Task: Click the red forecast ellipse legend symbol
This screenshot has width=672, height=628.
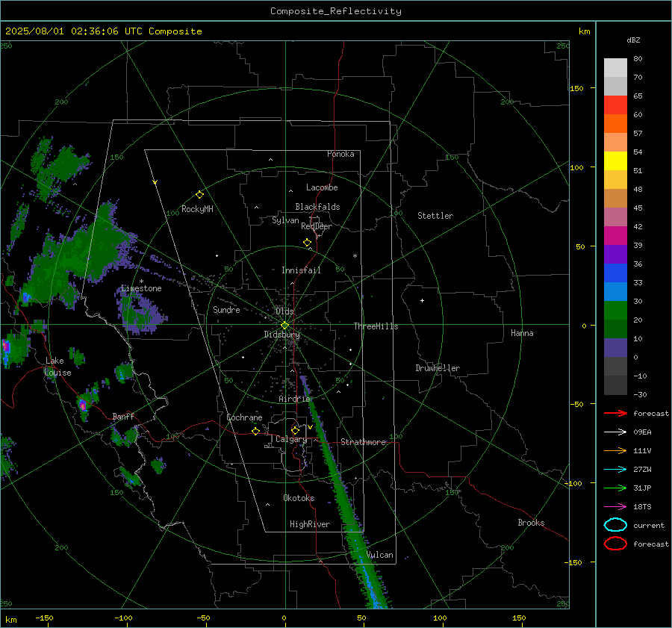Action: tap(615, 544)
